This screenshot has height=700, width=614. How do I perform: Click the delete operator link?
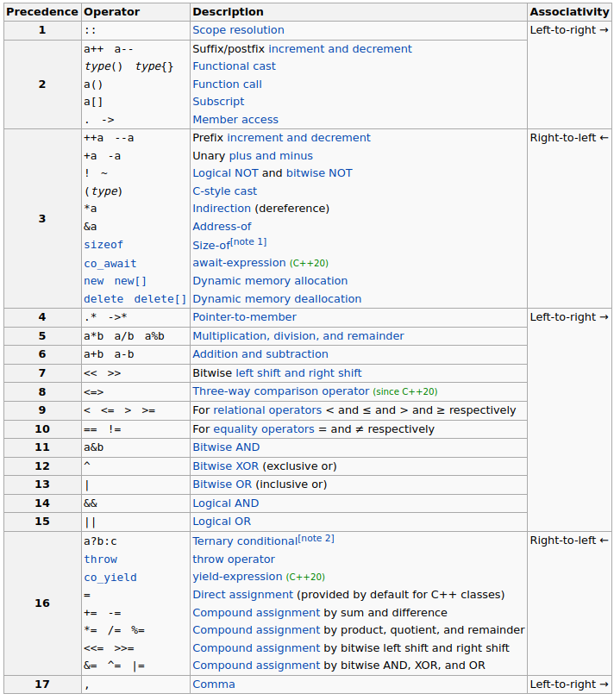point(103,299)
